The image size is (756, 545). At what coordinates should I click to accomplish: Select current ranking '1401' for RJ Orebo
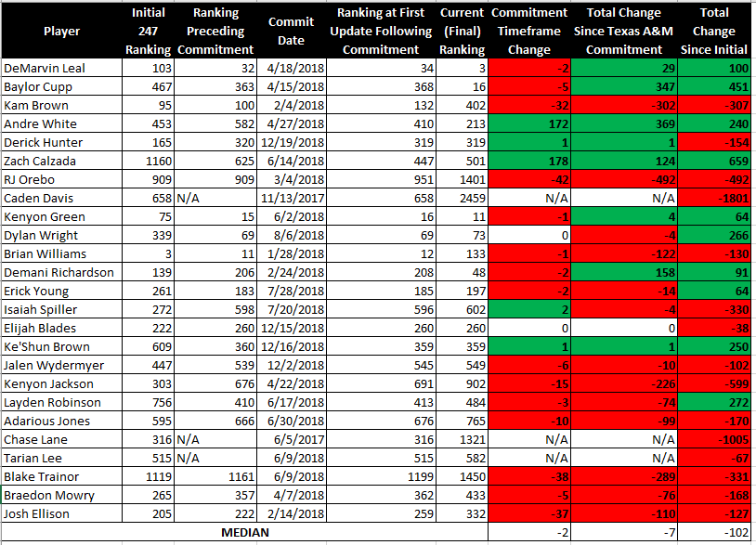pyautogui.click(x=462, y=179)
